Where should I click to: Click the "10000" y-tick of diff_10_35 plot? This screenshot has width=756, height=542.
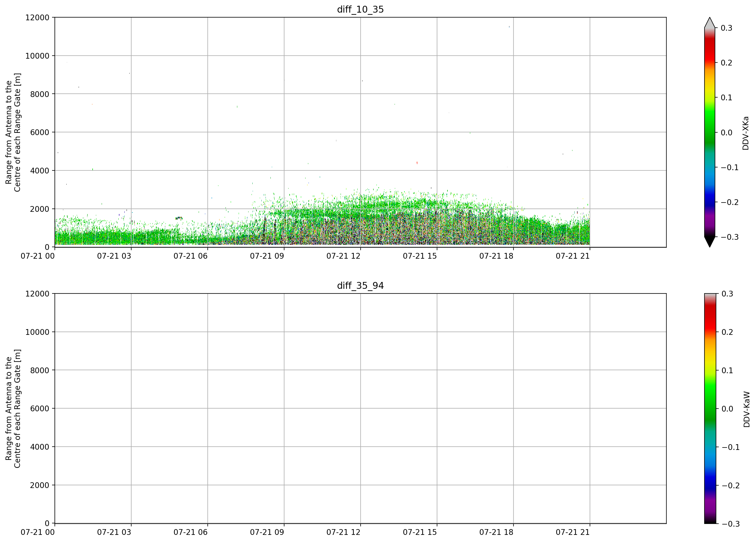(37, 56)
